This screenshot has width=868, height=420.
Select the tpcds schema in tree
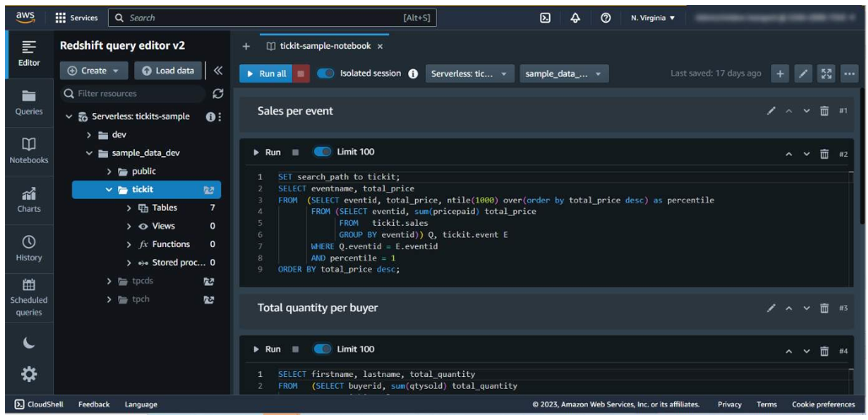(142, 281)
